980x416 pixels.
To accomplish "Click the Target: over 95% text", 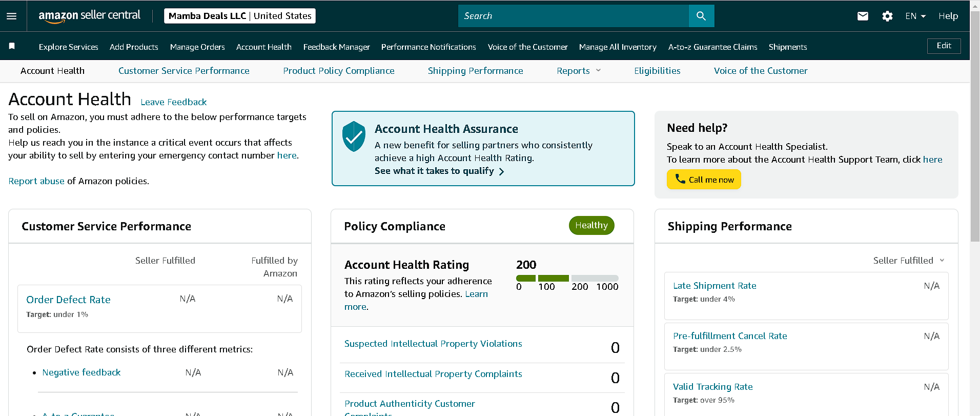I will pos(704,400).
